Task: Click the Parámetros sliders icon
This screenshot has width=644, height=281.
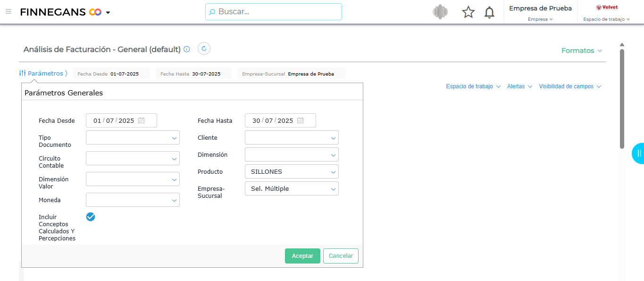Action: [x=22, y=73]
